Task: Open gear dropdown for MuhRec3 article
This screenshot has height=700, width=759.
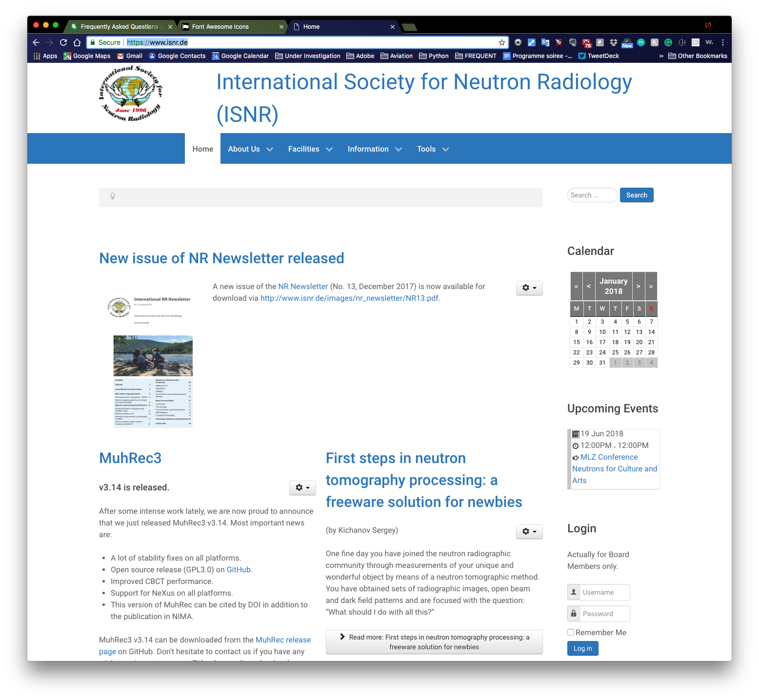Action: (302, 487)
